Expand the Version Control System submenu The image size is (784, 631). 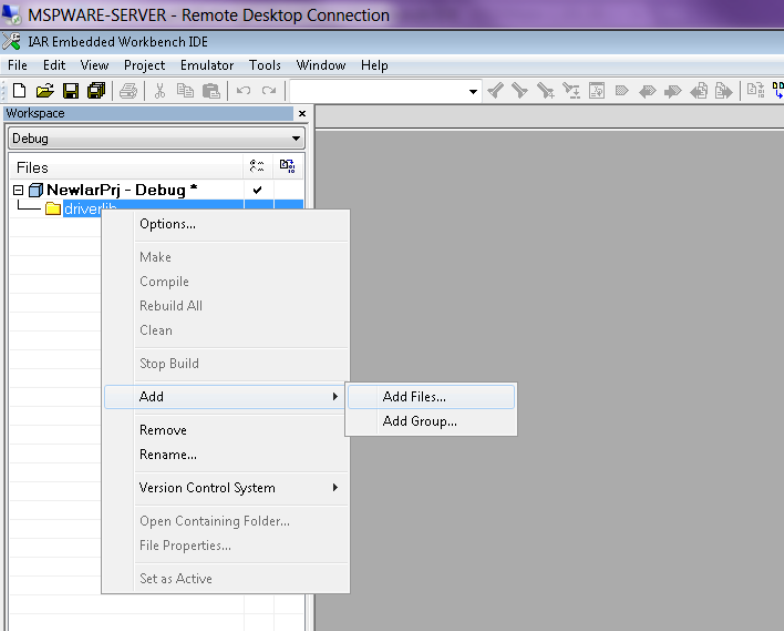[x=335, y=488]
